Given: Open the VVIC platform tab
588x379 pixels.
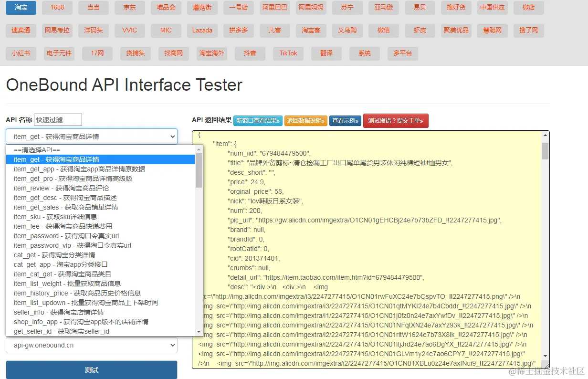Looking at the screenshot, I should tap(130, 30).
